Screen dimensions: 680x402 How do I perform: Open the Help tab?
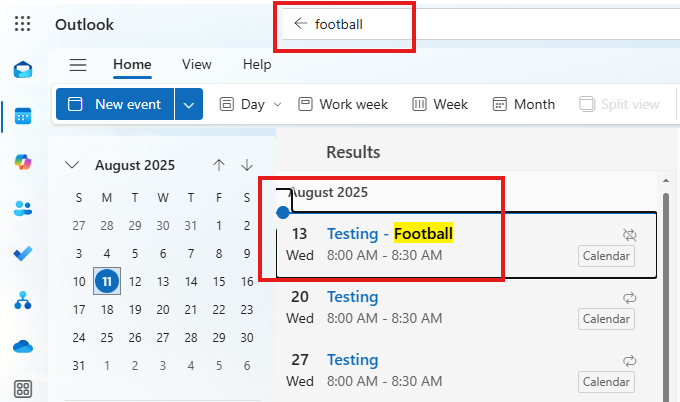coord(257,64)
